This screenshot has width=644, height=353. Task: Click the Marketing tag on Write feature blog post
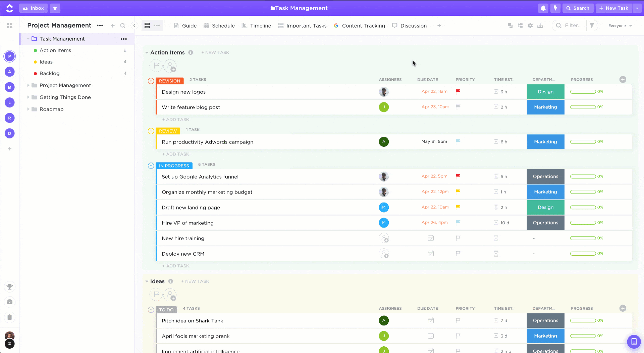[x=545, y=107]
